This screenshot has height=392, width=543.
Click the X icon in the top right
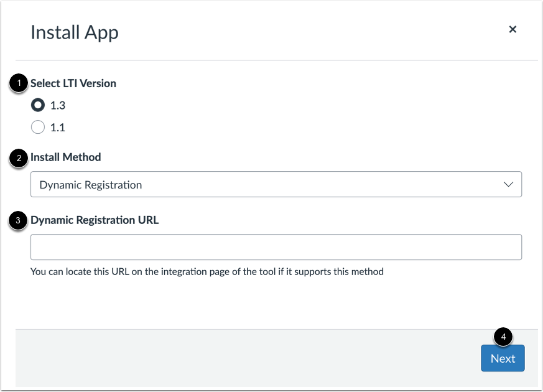click(x=513, y=29)
